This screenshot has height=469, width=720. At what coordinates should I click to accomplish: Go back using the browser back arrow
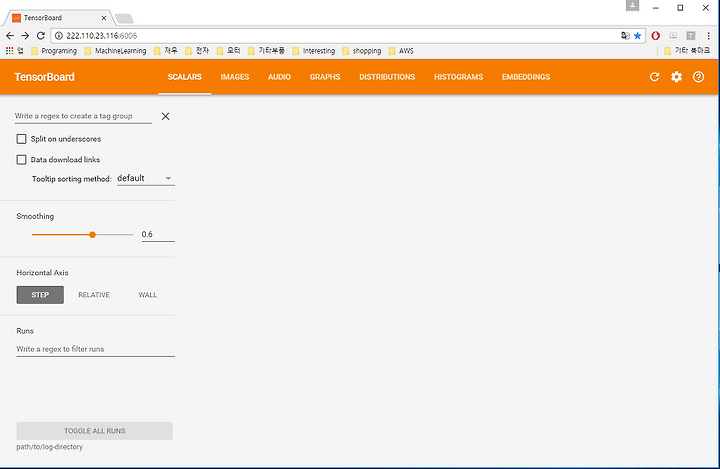tap(10, 35)
